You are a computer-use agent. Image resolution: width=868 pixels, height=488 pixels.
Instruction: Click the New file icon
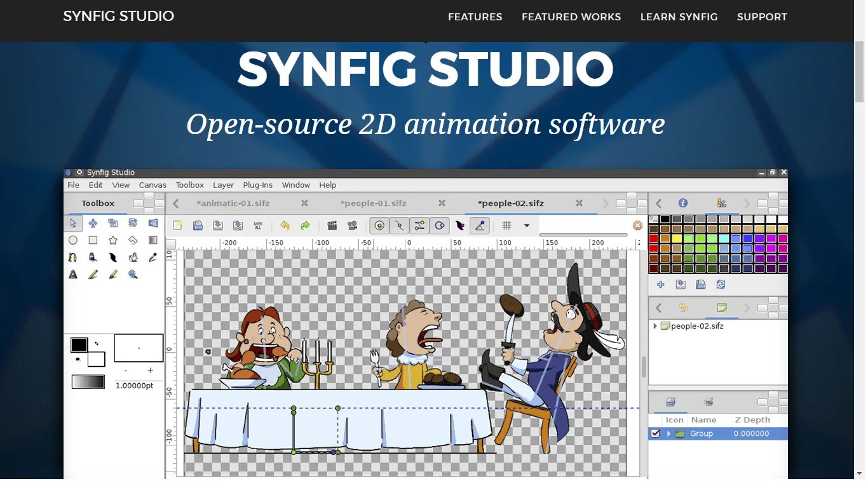coord(178,226)
